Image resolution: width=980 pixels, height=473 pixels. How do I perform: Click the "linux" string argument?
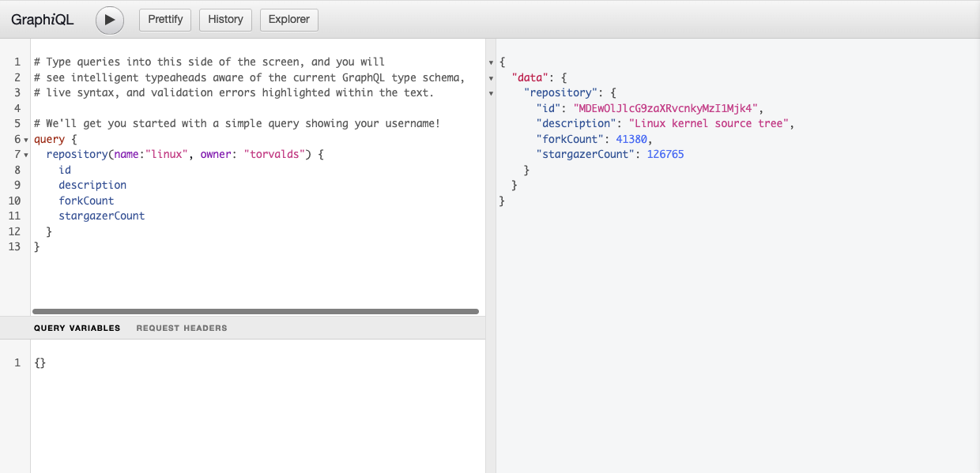166,154
